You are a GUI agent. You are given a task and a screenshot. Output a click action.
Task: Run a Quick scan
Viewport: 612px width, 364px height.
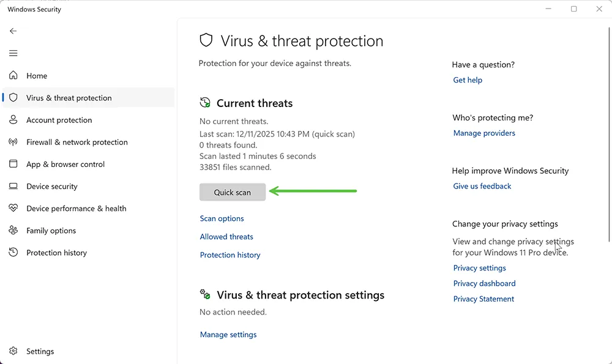pyautogui.click(x=233, y=191)
